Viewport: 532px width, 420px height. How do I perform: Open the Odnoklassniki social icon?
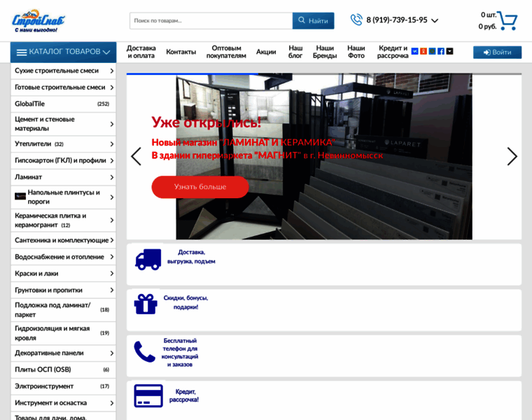(423, 51)
